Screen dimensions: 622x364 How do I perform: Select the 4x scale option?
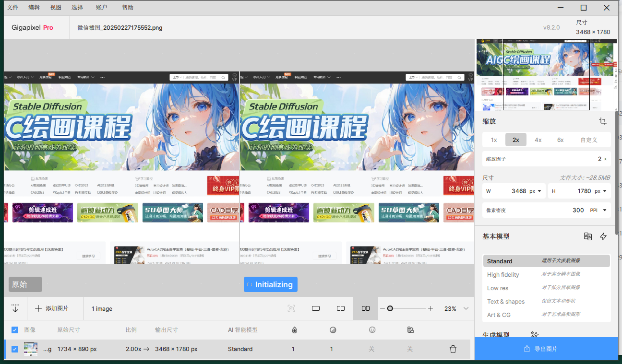pyautogui.click(x=538, y=140)
